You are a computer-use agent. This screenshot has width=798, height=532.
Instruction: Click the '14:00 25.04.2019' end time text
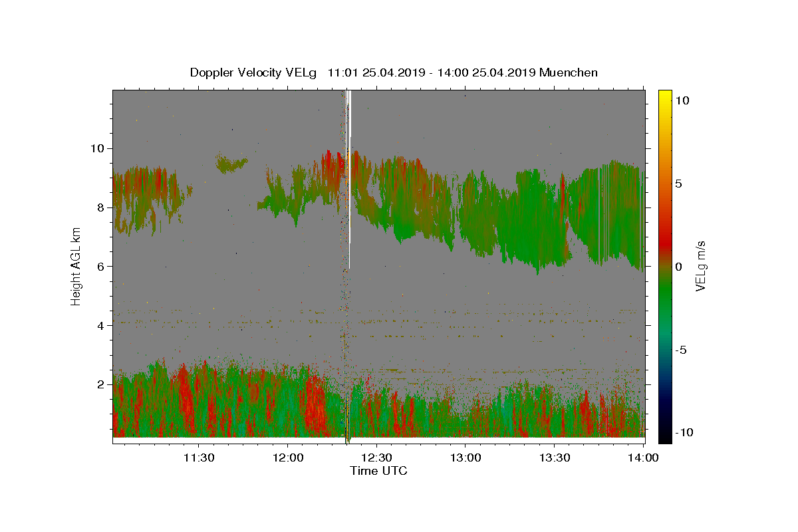pos(485,72)
